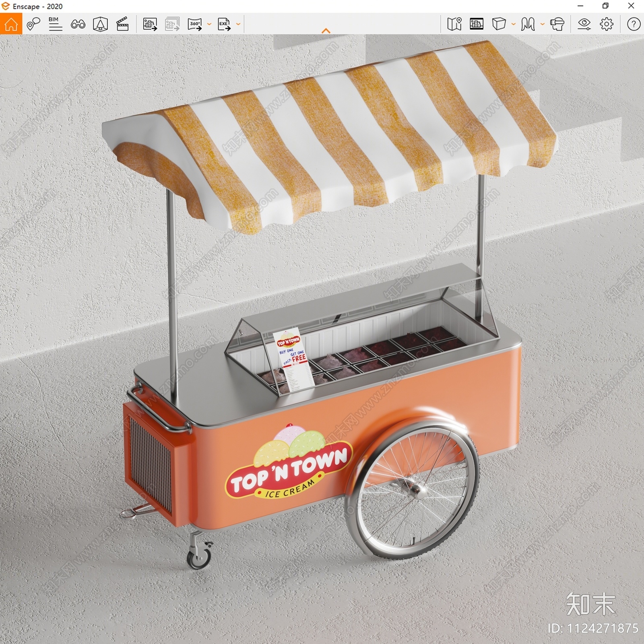
Task: Expand the 360° panorama dropdown arrow
Action: point(209,24)
